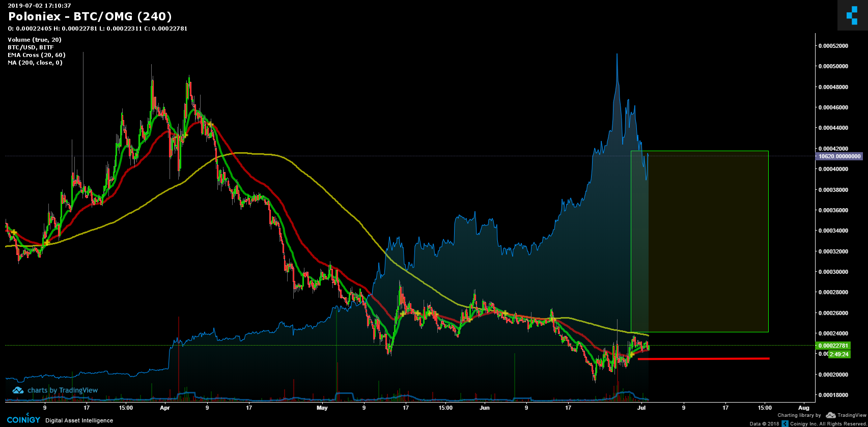Click the 0.00030000 price axis label
This screenshot has width=868, height=427.
pyautogui.click(x=834, y=272)
